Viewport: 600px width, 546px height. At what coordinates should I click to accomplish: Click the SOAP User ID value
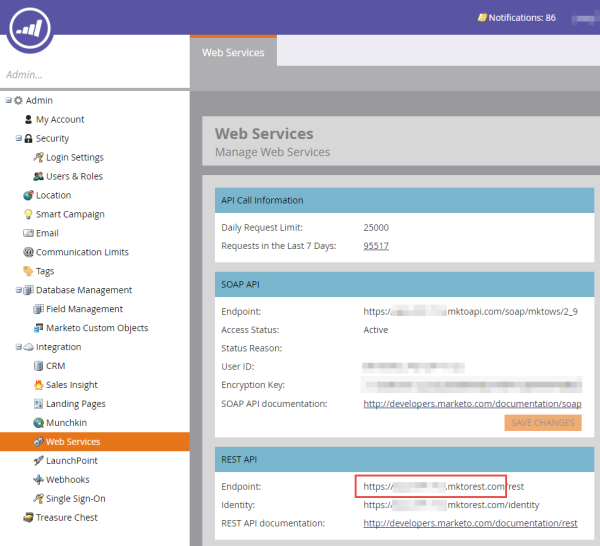point(413,367)
